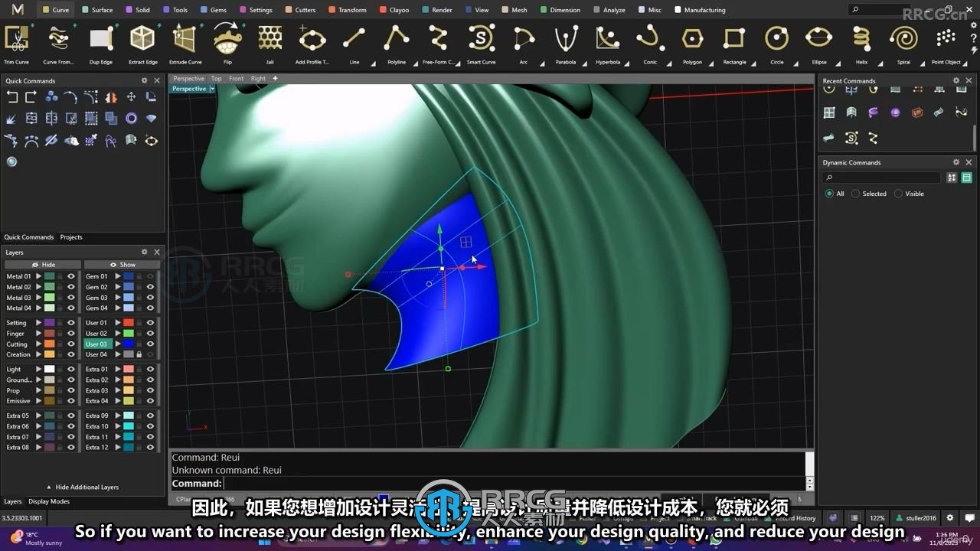Choose the Ellipse tool
Screen dimensions: 980x551
(x=819, y=44)
